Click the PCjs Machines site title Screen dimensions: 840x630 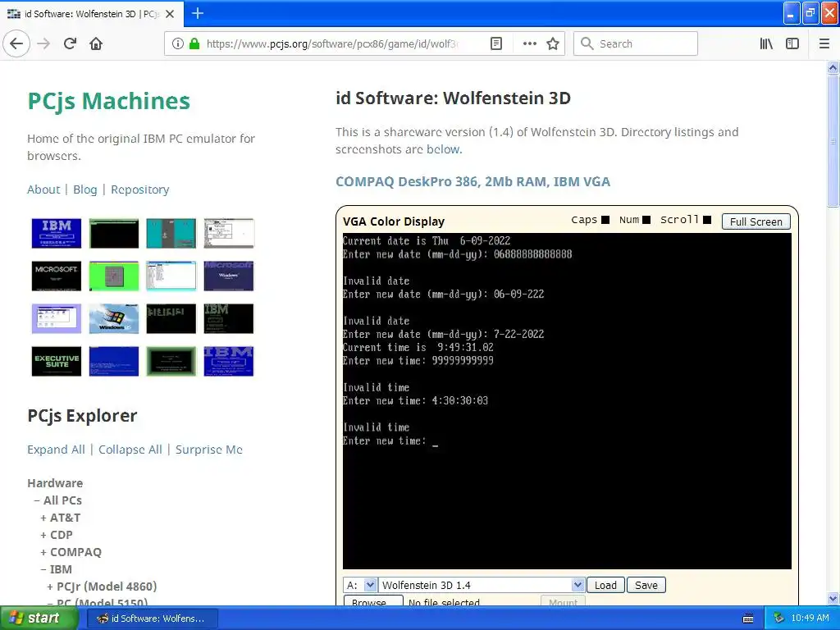pos(109,101)
